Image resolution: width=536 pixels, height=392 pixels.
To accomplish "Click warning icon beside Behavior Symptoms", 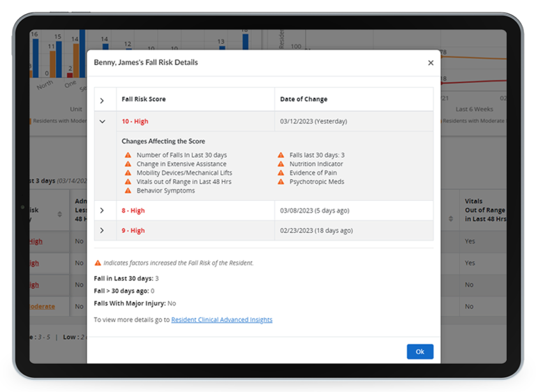I will [128, 190].
